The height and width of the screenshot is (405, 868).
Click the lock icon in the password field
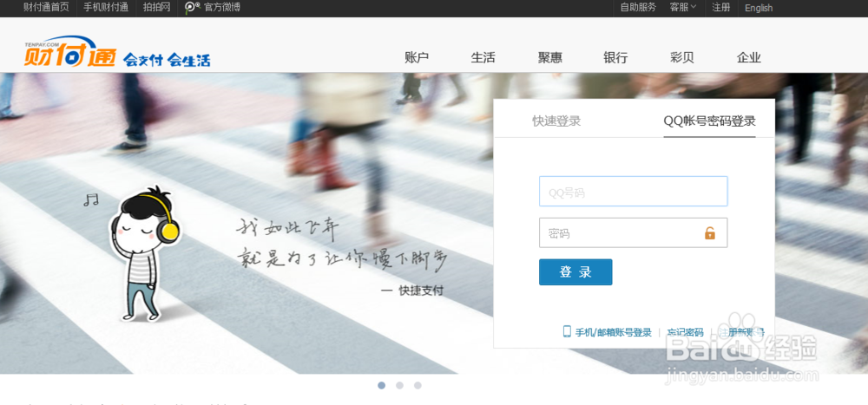tap(710, 233)
